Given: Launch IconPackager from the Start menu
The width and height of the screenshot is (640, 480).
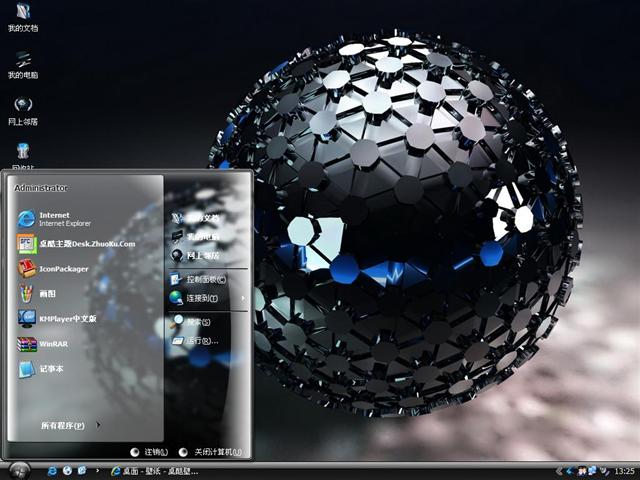Looking at the screenshot, I should point(53,269).
